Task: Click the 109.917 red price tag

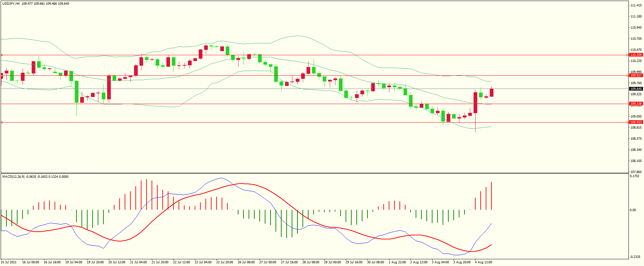Action: click(x=636, y=75)
